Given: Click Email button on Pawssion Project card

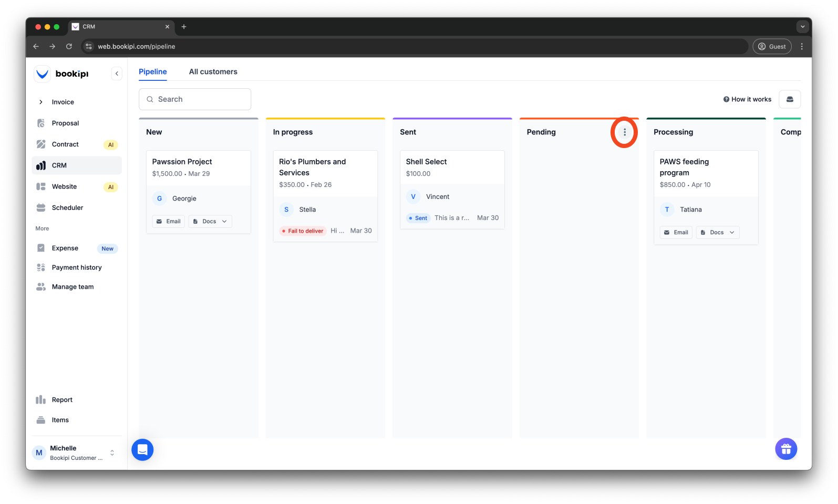Looking at the screenshot, I should click(169, 222).
